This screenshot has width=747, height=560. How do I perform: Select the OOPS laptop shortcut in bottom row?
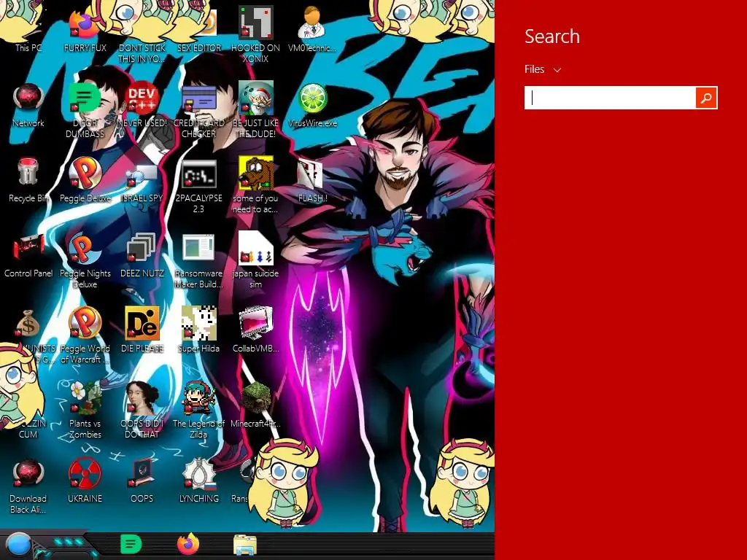[x=142, y=481]
